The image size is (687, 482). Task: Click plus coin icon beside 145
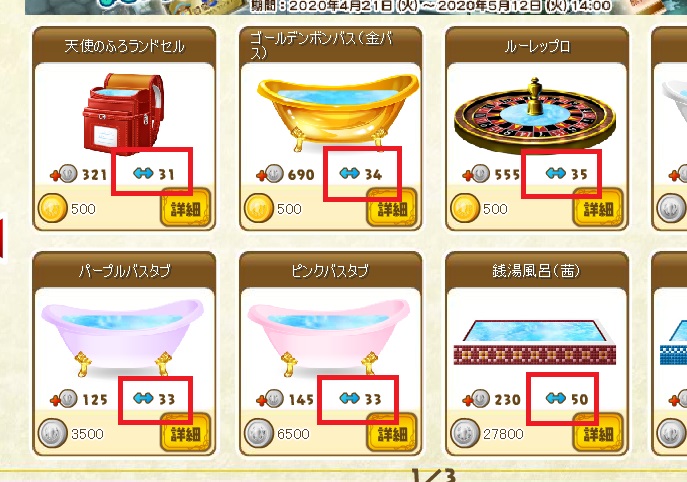pos(269,399)
